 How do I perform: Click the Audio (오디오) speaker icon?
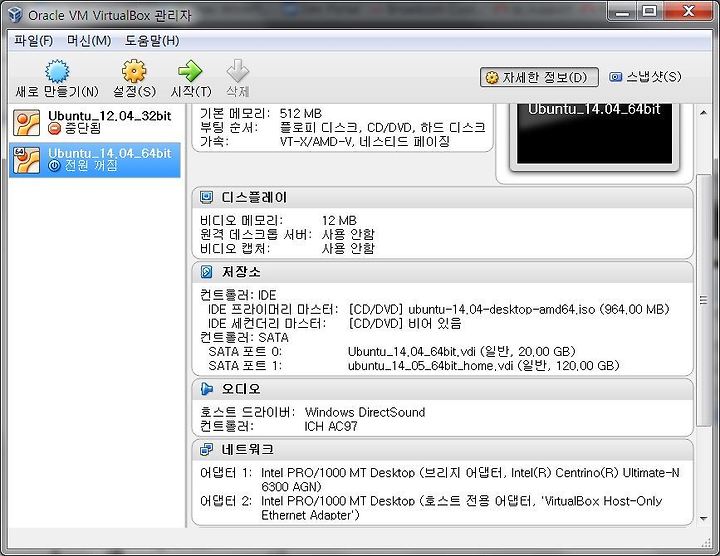[207, 389]
